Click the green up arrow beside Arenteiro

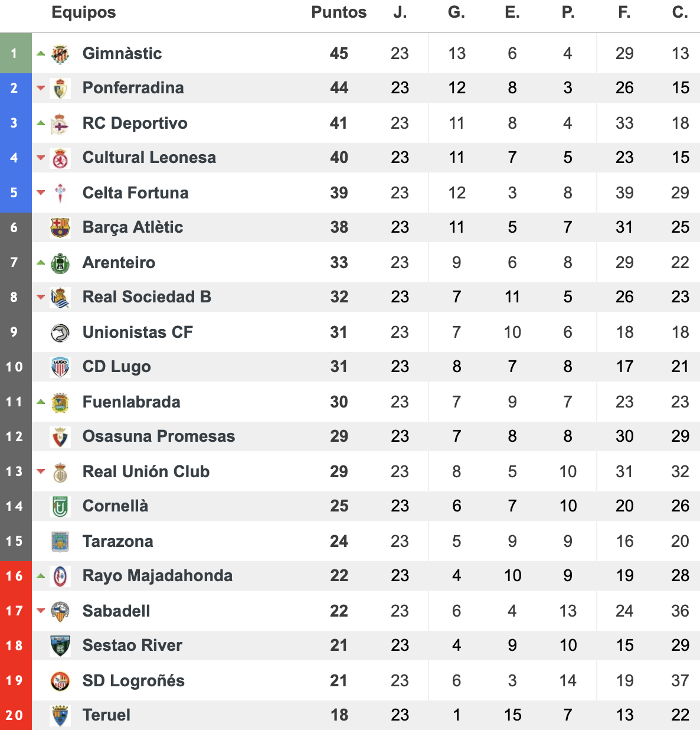coord(41,262)
